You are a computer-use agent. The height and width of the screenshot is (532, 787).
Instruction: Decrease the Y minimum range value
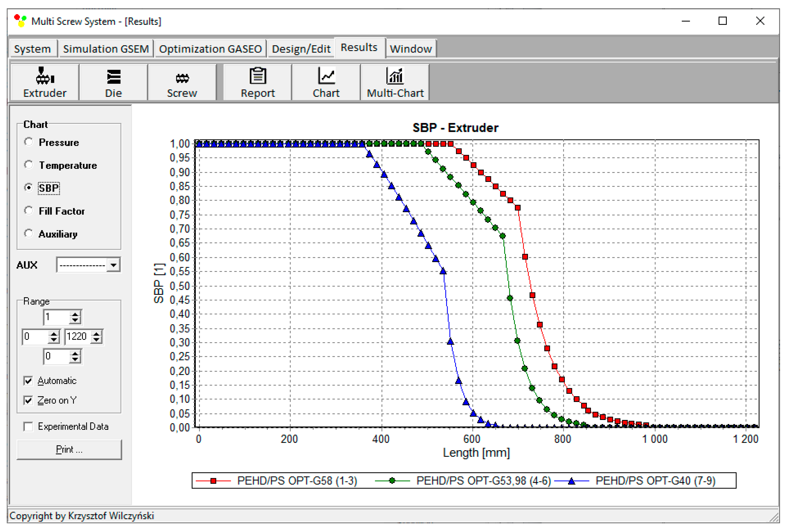[75, 359]
